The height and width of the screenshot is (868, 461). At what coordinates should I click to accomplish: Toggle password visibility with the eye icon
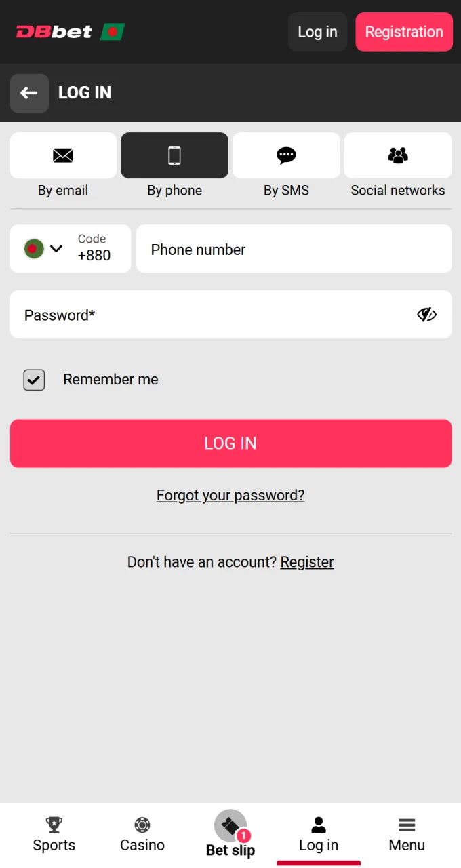point(426,314)
